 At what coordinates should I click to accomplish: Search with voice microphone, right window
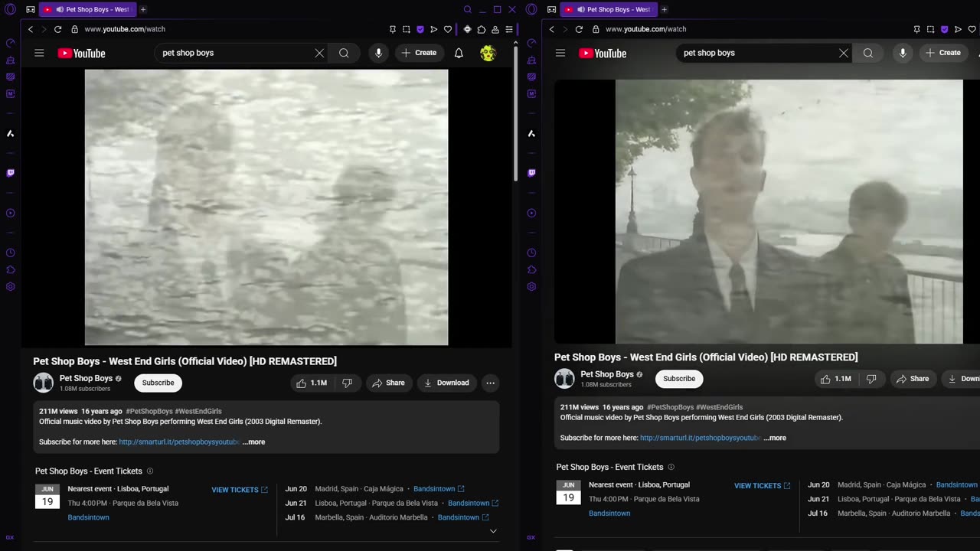tap(903, 53)
